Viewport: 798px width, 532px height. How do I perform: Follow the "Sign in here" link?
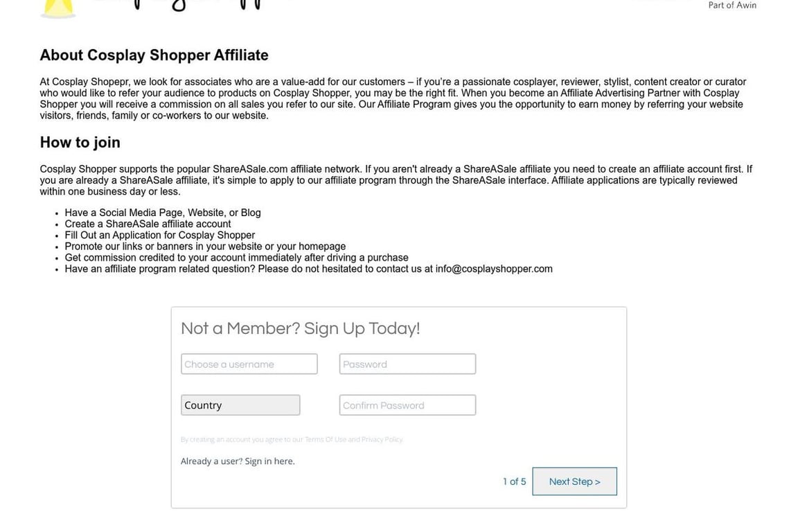[269, 461]
